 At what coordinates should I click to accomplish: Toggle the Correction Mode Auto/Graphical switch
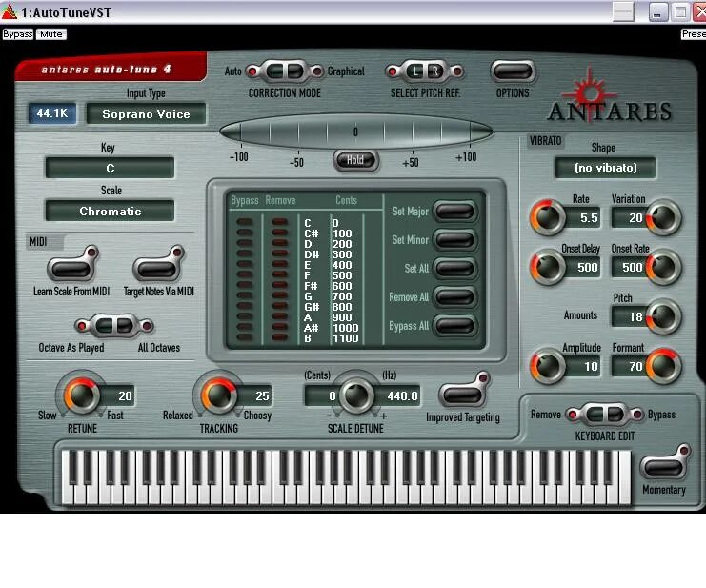[285, 71]
